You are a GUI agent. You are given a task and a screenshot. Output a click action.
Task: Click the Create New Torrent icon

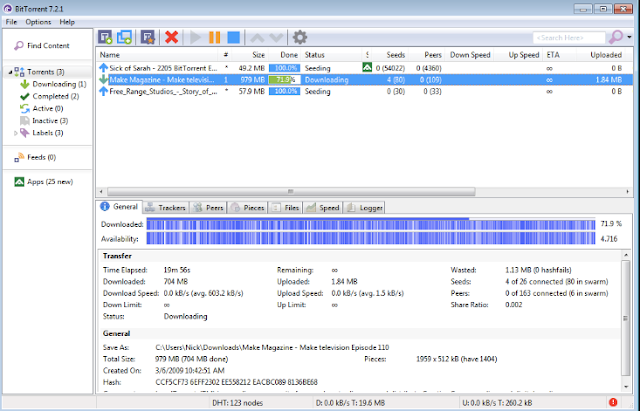148,37
